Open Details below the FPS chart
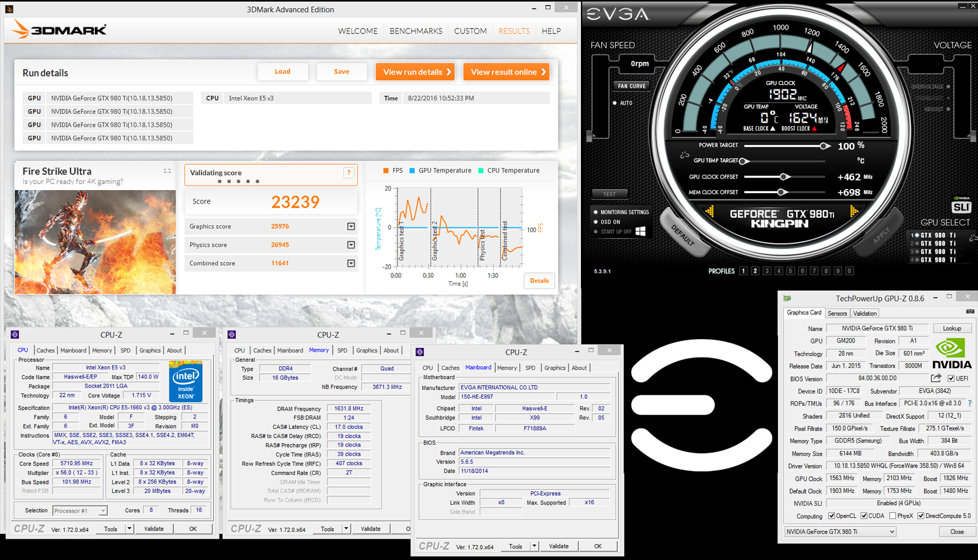 tap(539, 281)
